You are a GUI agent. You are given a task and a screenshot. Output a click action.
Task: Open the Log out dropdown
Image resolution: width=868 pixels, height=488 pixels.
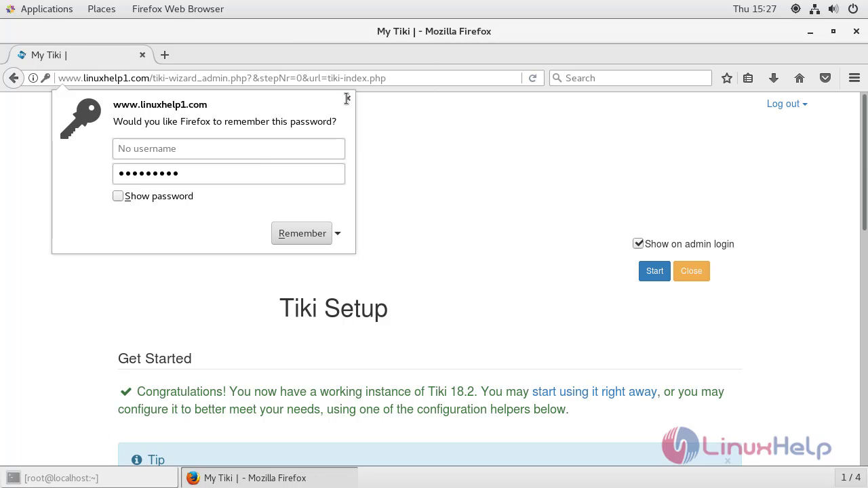(787, 104)
